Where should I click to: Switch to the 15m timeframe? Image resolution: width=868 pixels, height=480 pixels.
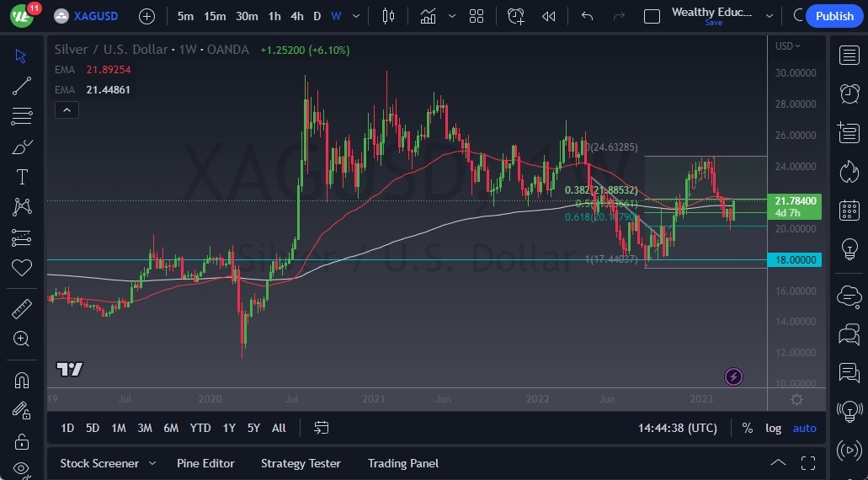pos(215,16)
